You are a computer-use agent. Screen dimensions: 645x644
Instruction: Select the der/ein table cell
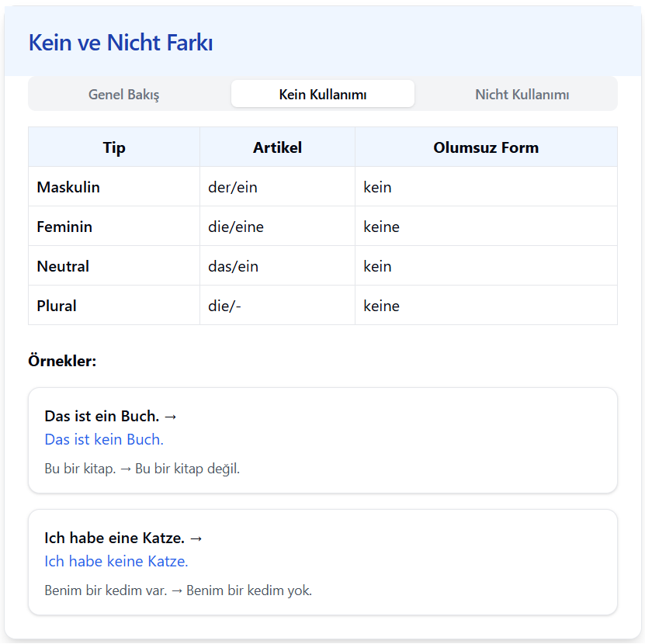[227, 187]
